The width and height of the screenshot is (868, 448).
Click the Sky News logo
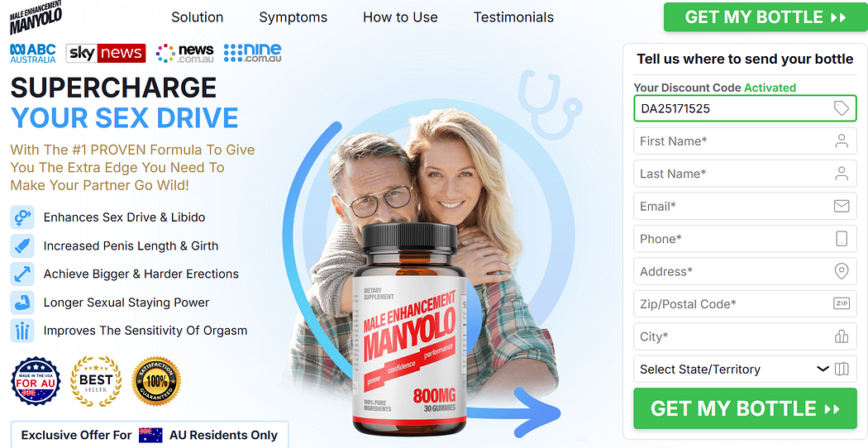click(106, 53)
